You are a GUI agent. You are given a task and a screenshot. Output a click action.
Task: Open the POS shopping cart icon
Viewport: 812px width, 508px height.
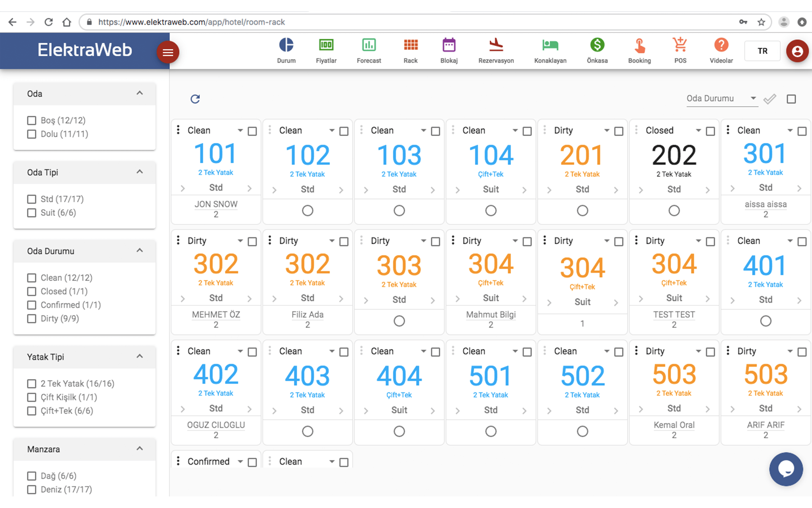tap(680, 45)
